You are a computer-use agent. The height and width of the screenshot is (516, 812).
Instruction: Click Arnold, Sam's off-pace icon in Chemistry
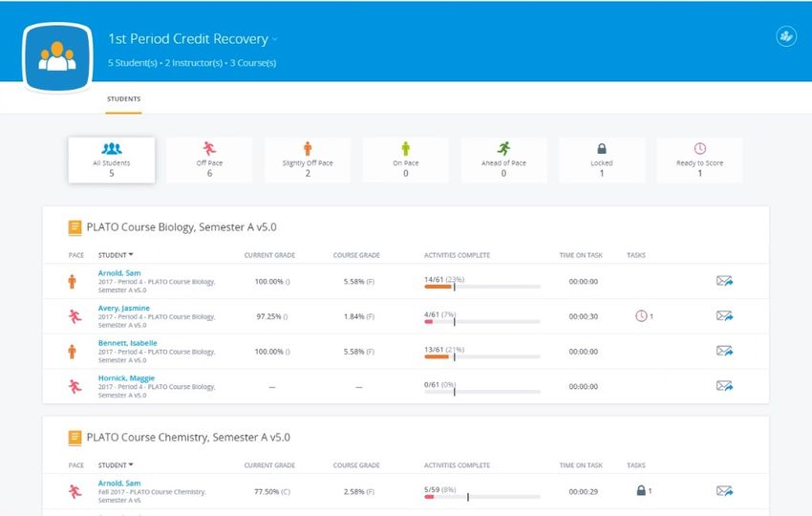pos(75,491)
